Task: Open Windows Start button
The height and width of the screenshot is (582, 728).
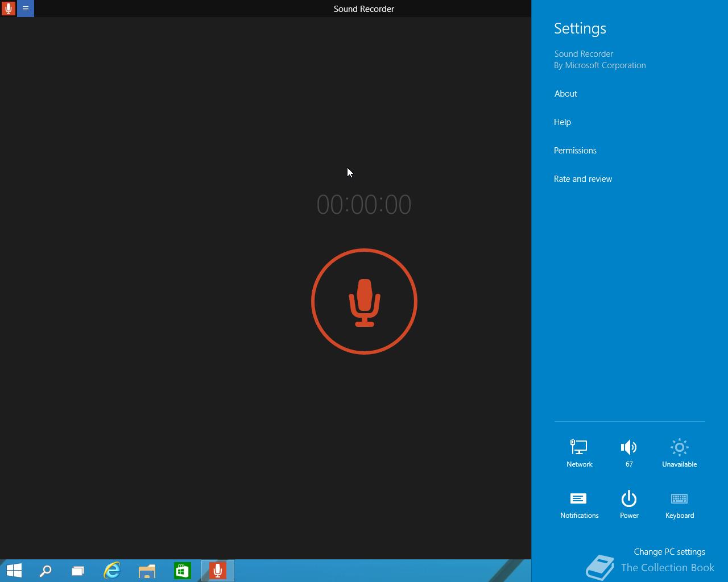Action: (14, 571)
